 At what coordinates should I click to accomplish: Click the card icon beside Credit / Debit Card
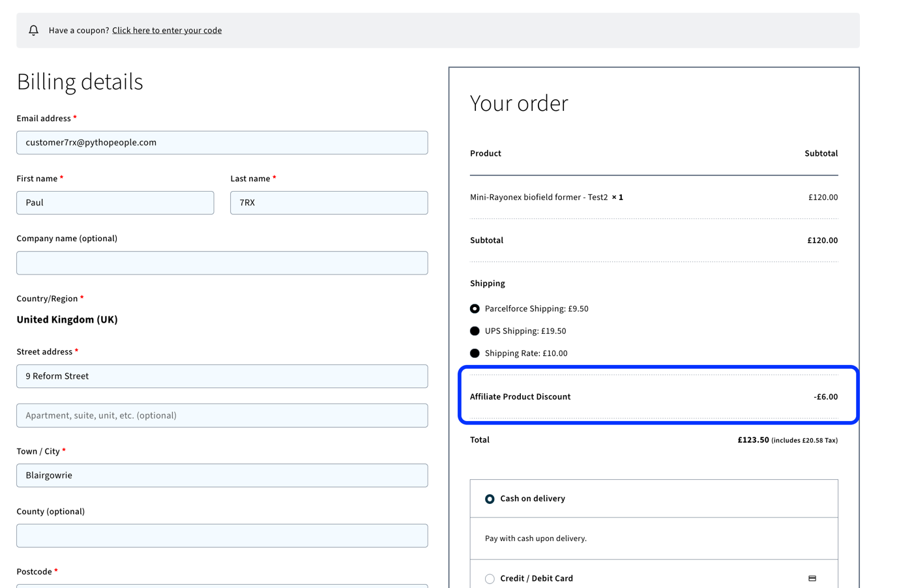[812, 578]
